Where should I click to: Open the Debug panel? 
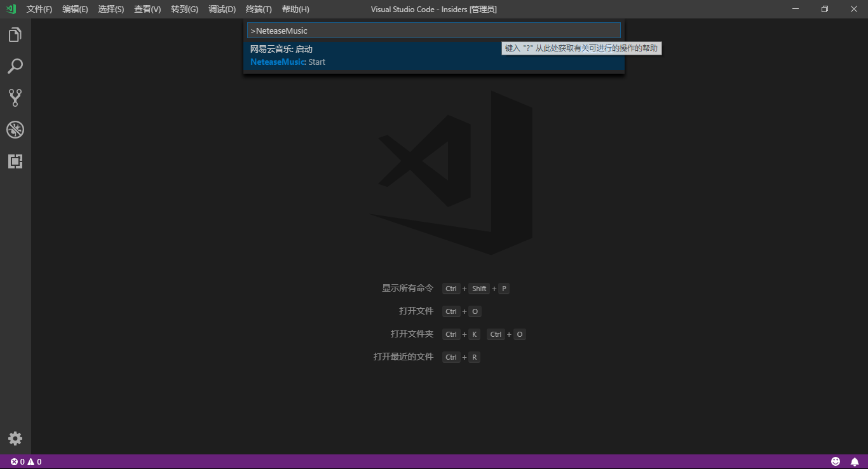pos(15,130)
